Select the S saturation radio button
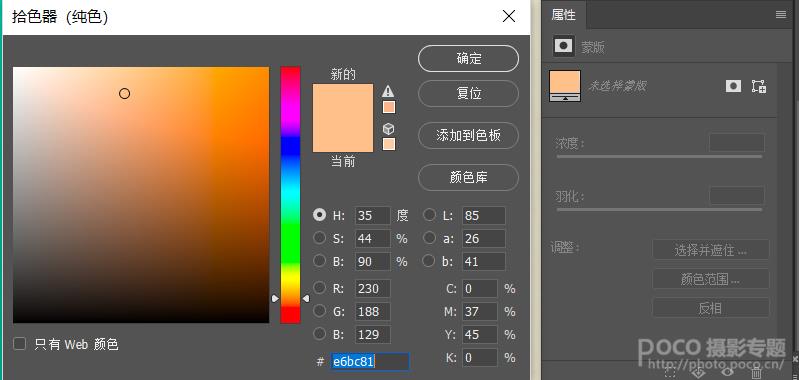Viewport: 799px width, 380px height. point(319,238)
